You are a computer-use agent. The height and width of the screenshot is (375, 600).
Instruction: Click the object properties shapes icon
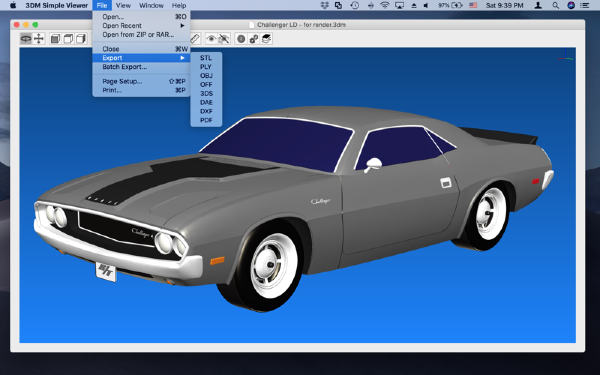[x=254, y=39]
